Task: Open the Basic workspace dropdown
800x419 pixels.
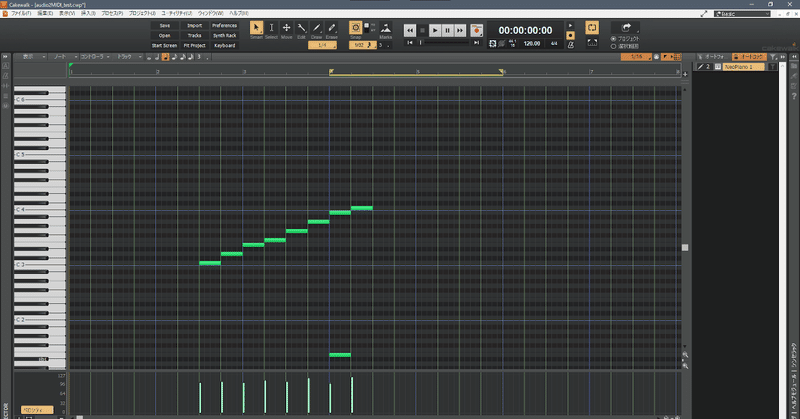Action: click(742, 14)
